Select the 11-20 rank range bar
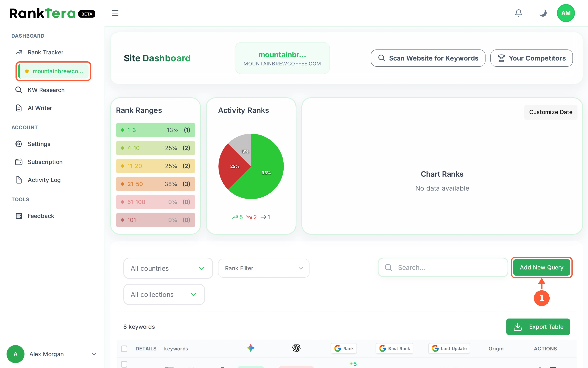This screenshot has width=588, height=368. [x=156, y=166]
